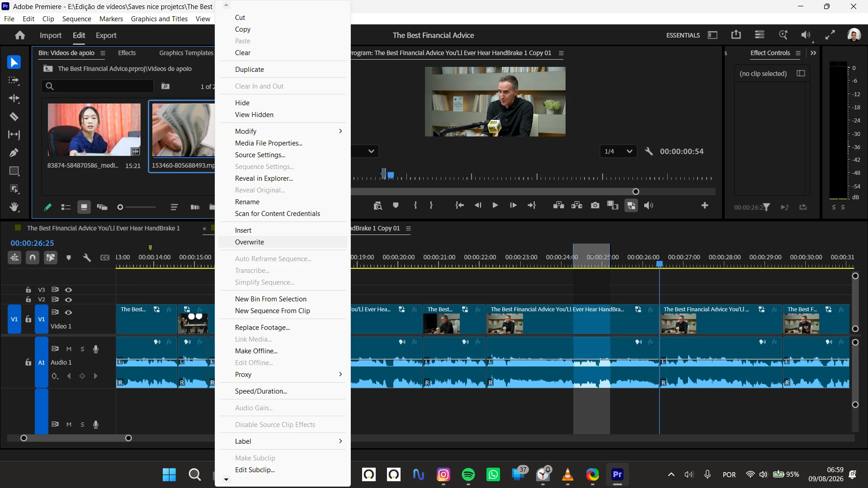Open Bin Videos de apoio panel menu
The width and height of the screenshot is (868, 488).
[103, 53]
